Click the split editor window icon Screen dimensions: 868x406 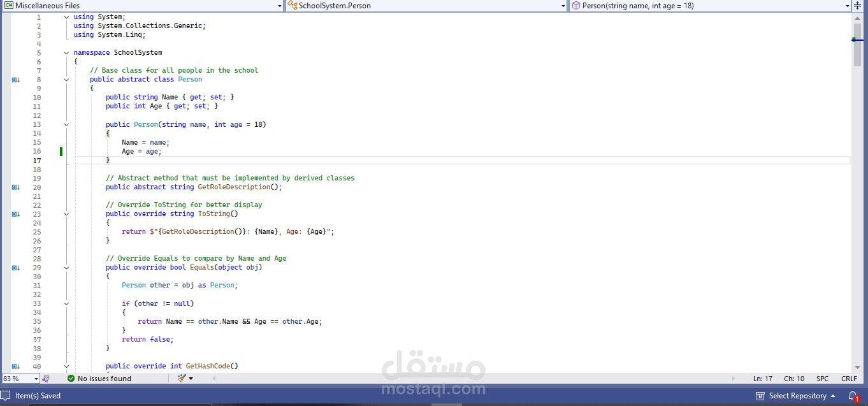click(857, 6)
